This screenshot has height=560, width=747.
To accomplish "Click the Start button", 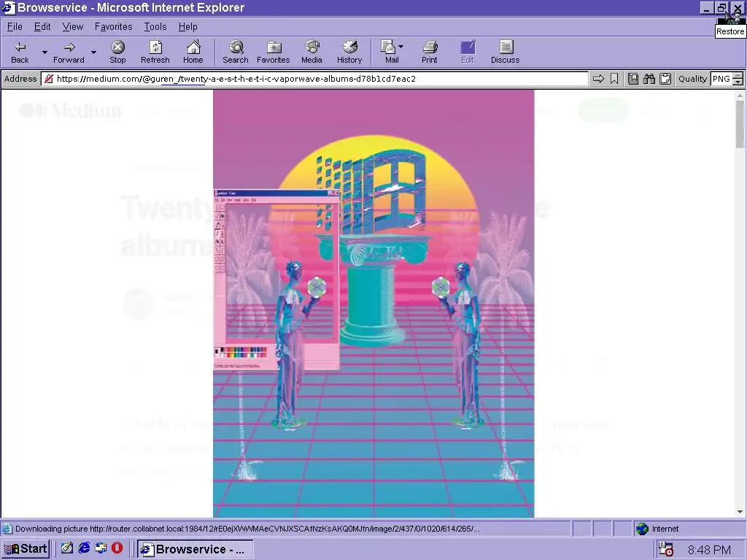I will click(26, 549).
